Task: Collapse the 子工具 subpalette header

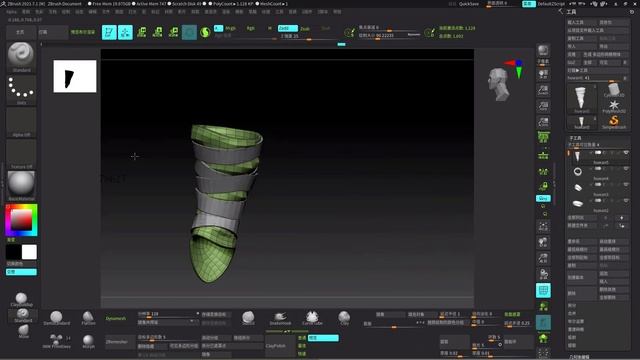Action: pyautogui.click(x=576, y=138)
